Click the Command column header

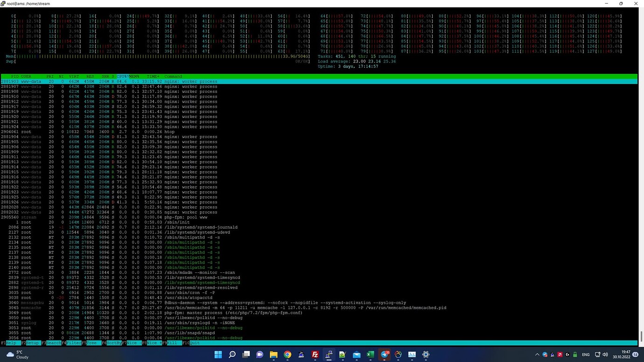pos(173,77)
